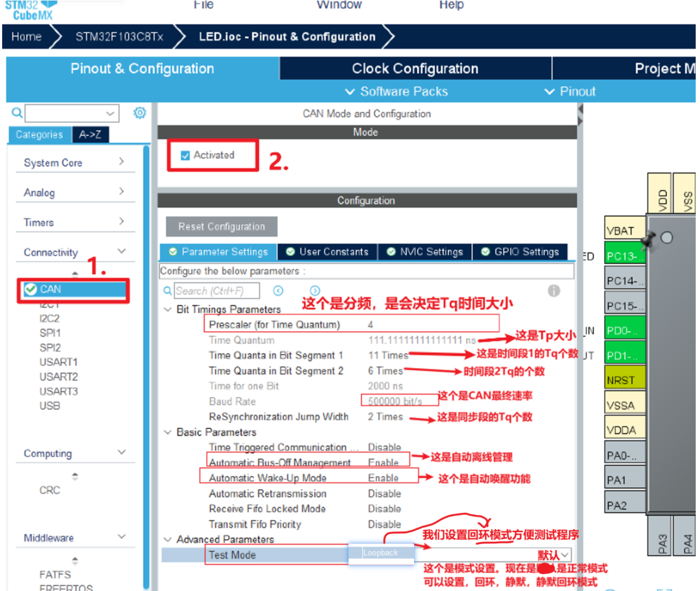Select CAN peripheral in Connectivity list
This screenshot has width=700, height=591.
click(75, 289)
